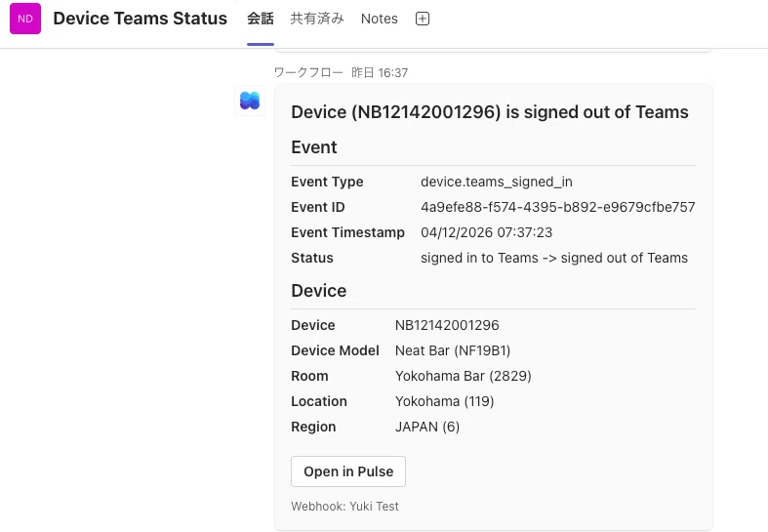Click the Event Type label

pos(327,182)
